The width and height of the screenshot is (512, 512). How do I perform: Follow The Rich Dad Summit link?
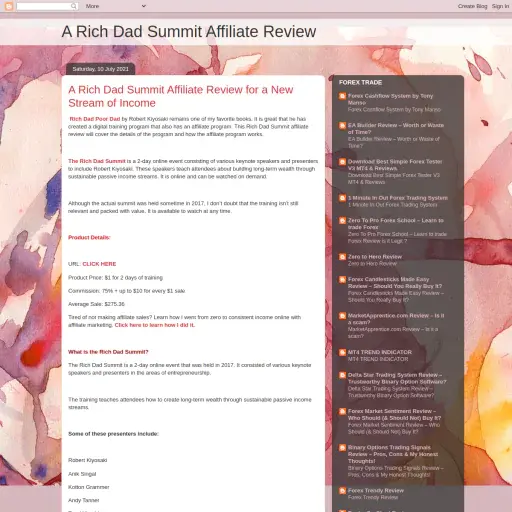(x=97, y=161)
